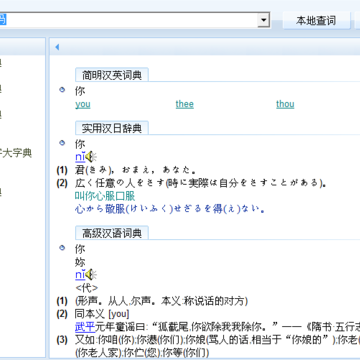Click the 本地查词 button
360x360 pixels.
tap(316, 21)
